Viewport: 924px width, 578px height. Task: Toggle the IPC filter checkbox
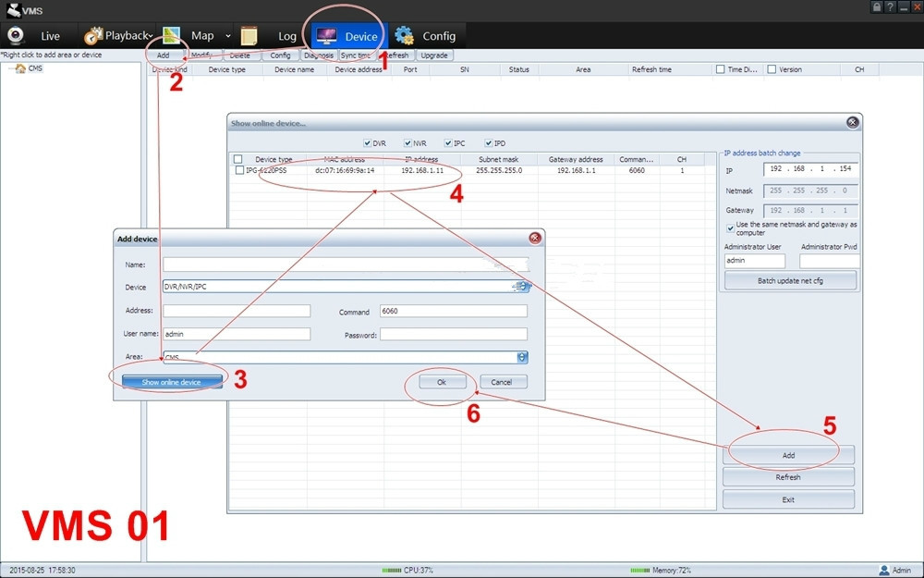448,142
